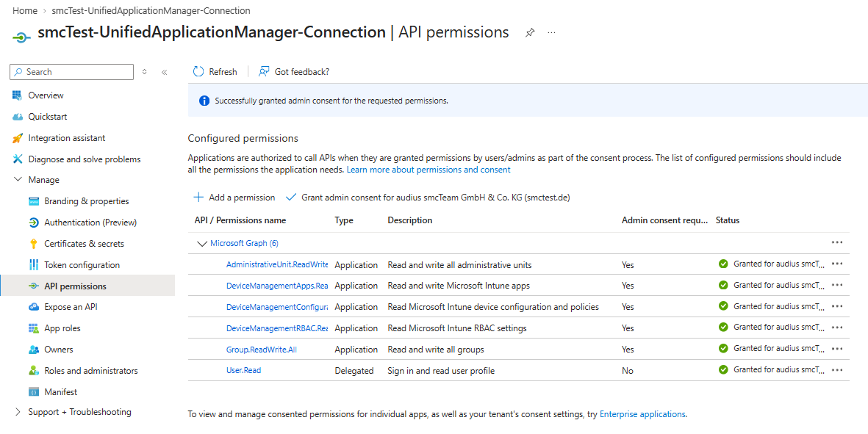Screen dimensions: 868x434
Task: Expand the Support + Troubleshooting section
Action: click(x=18, y=412)
